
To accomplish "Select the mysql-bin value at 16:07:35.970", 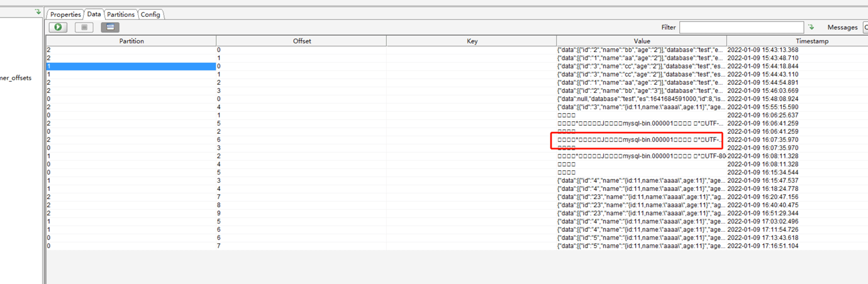I will coord(638,139).
